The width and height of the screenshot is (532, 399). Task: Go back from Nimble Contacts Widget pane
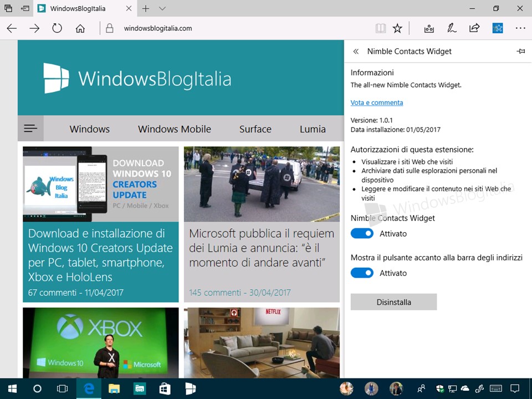pyautogui.click(x=356, y=52)
